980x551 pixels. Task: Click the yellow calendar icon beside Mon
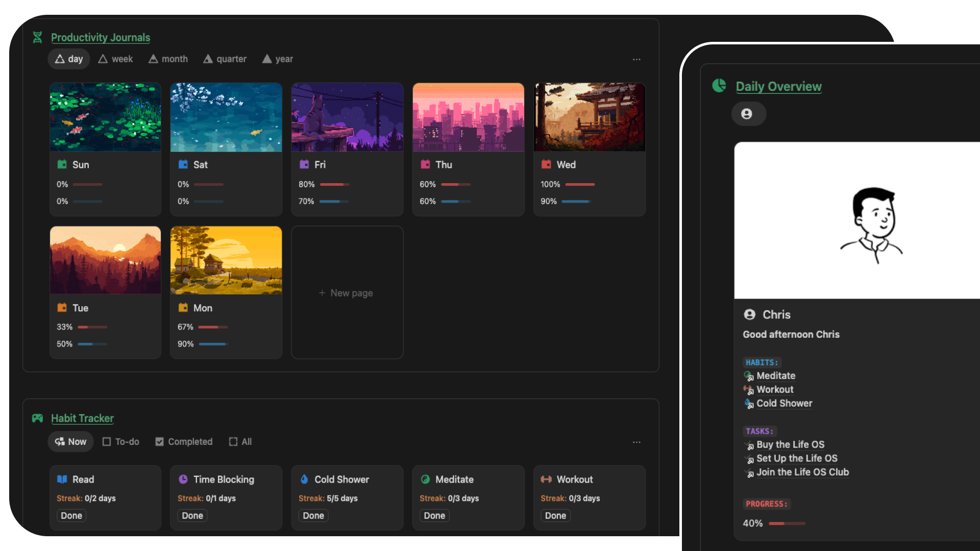(x=183, y=308)
